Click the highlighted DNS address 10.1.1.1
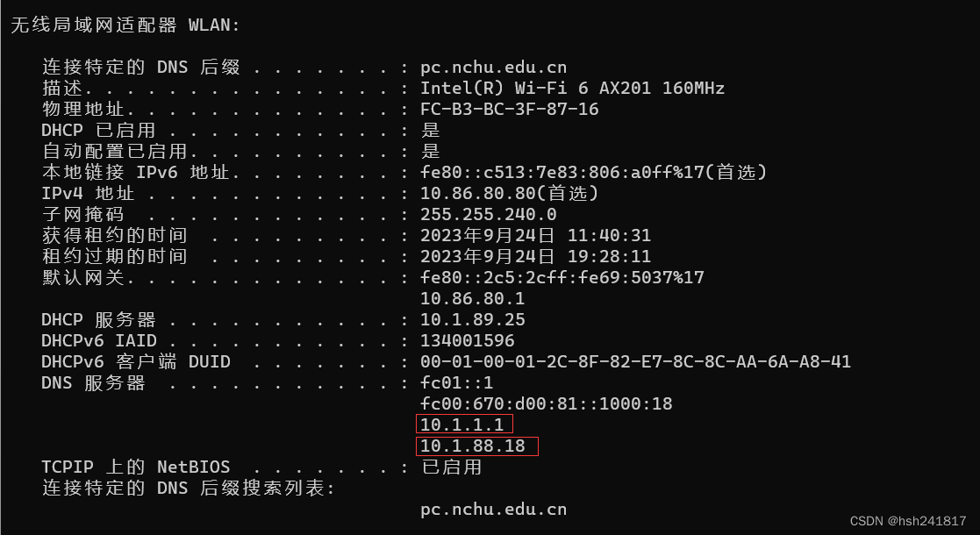This screenshot has height=535, width=980. click(461, 425)
